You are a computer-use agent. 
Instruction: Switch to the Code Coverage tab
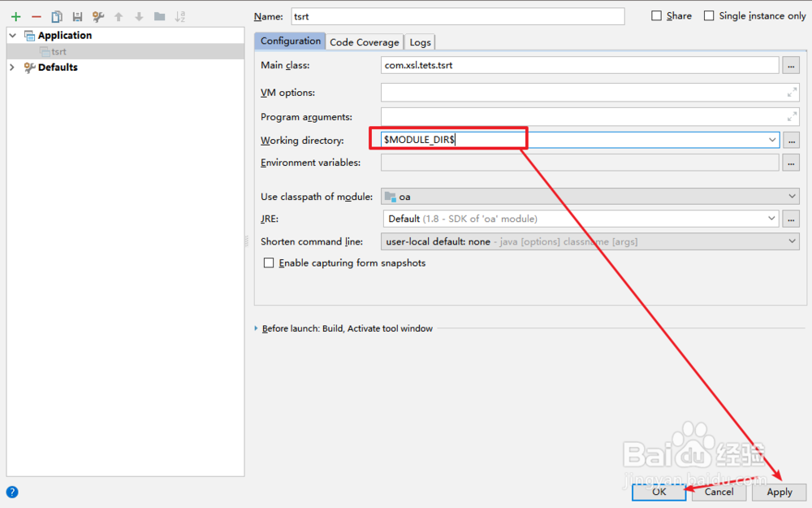[364, 41]
